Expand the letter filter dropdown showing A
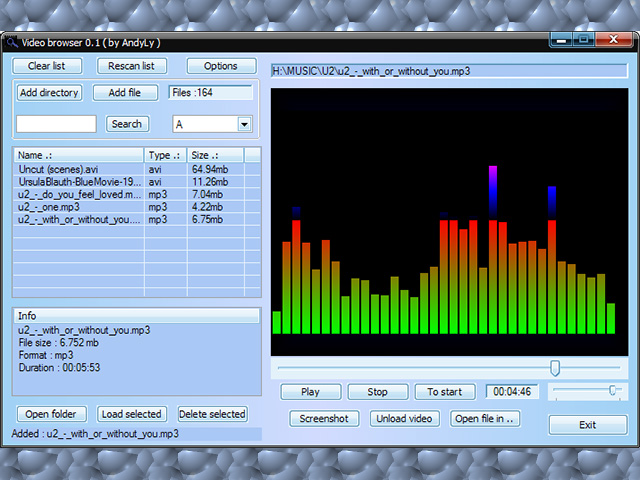The height and width of the screenshot is (480, 640). (x=244, y=124)
